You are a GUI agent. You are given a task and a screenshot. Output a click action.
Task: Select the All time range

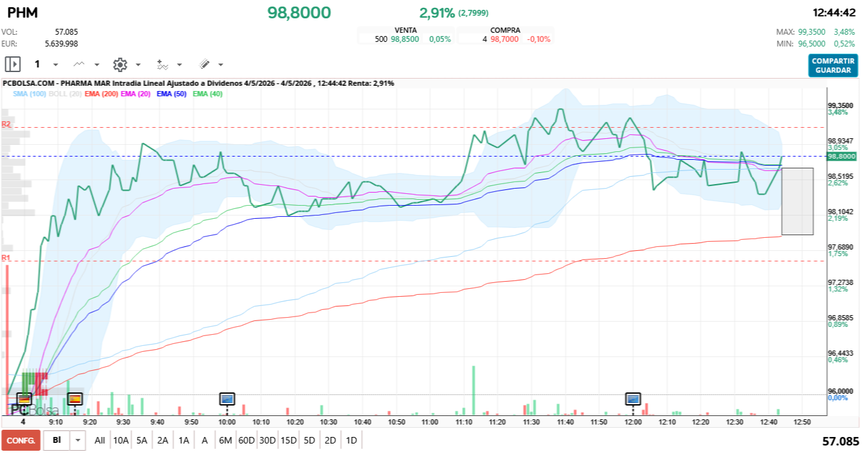tap(100, 440)
